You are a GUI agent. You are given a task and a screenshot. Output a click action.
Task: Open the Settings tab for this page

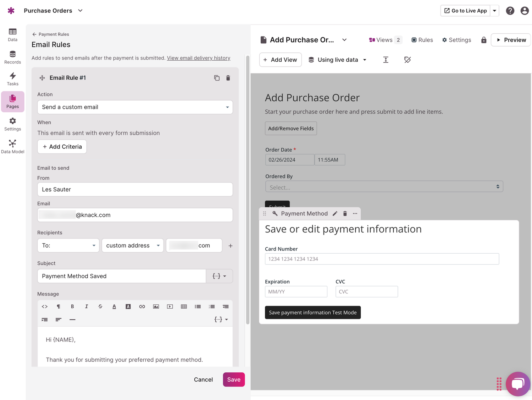(x=456, y=40)
